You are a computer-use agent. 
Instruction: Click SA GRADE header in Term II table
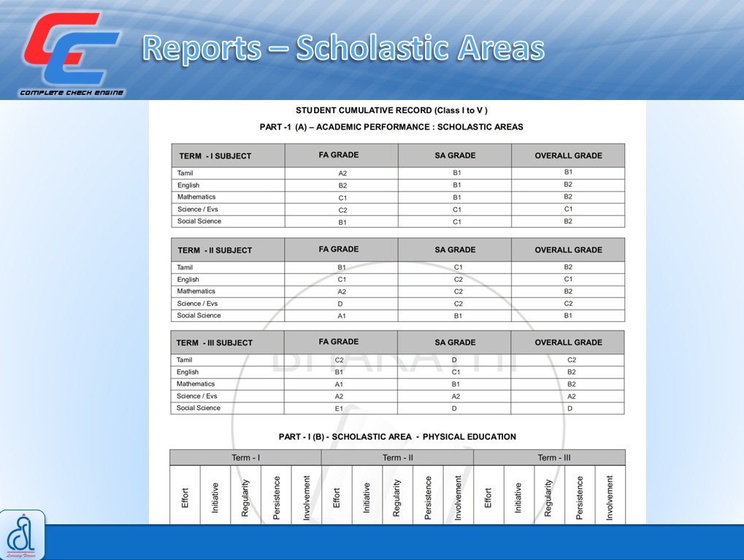[455, 250]
